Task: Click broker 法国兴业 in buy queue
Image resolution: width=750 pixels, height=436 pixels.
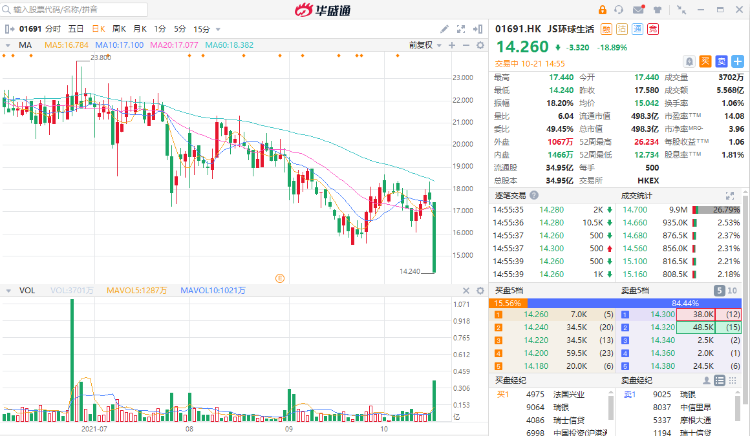Action: (x=569, y=394)
